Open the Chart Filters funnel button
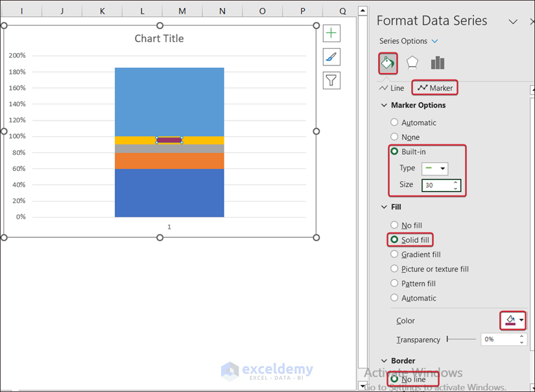535x392 pixels. [331, 80]
